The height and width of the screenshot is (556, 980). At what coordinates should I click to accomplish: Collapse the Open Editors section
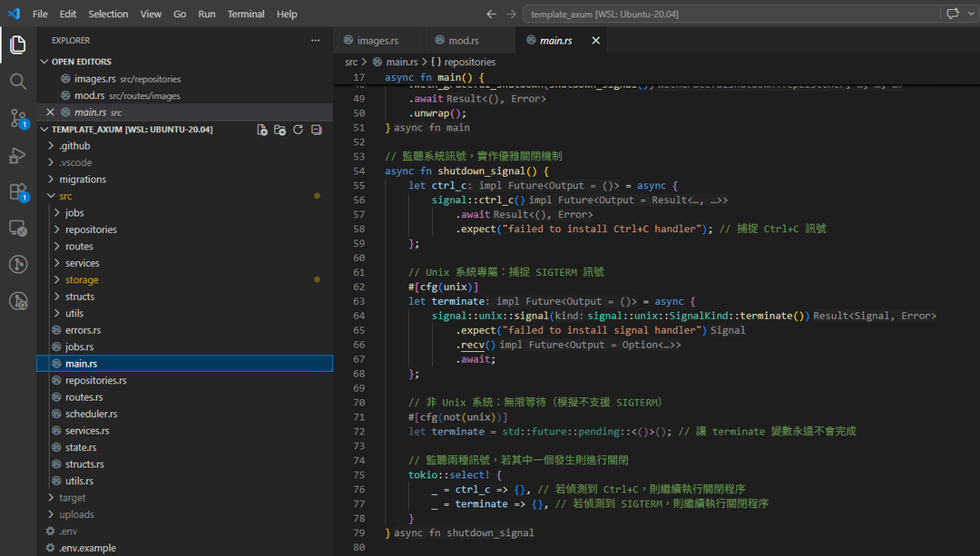click(x=44, y=62)
